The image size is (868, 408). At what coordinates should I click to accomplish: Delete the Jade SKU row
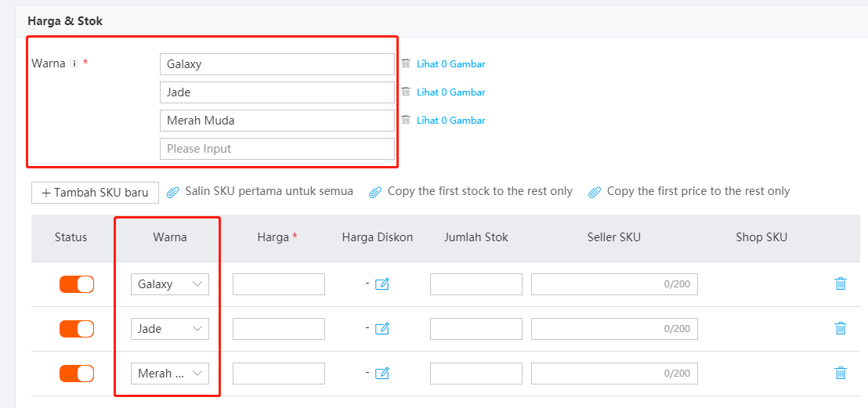click(841, 328)
